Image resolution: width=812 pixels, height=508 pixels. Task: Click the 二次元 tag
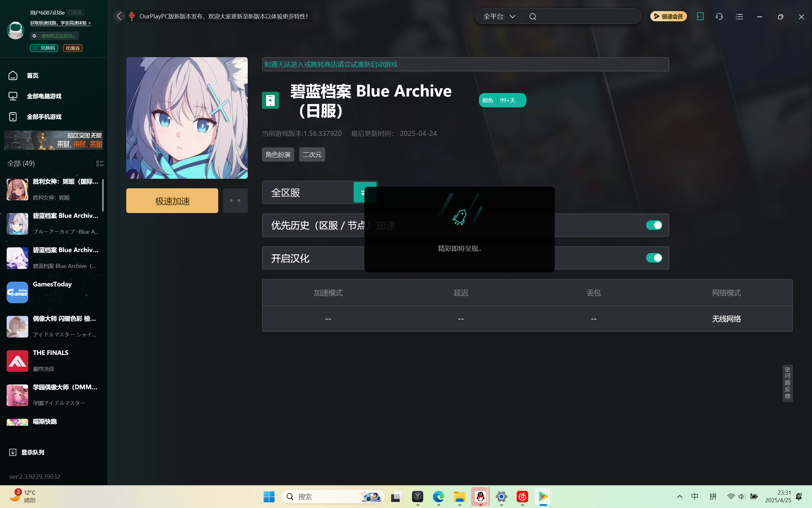[312, 155]
